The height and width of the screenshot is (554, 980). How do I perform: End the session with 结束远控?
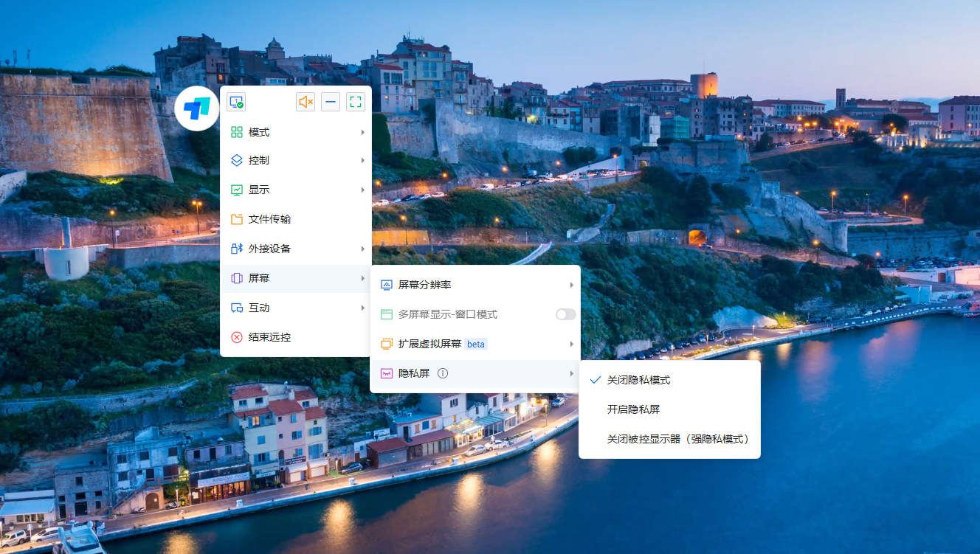click(296, 337)
